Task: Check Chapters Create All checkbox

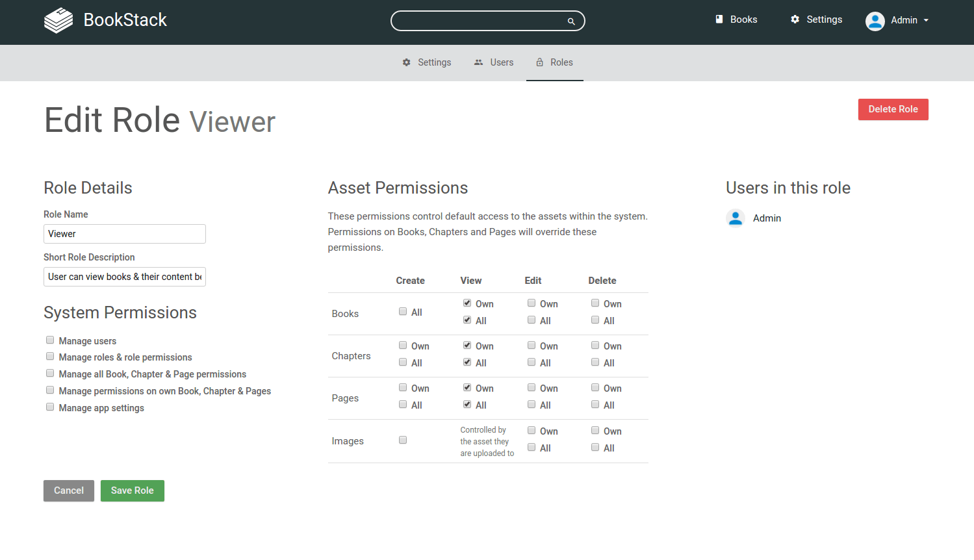Action: pyautogui.click(x=403, y=362)
